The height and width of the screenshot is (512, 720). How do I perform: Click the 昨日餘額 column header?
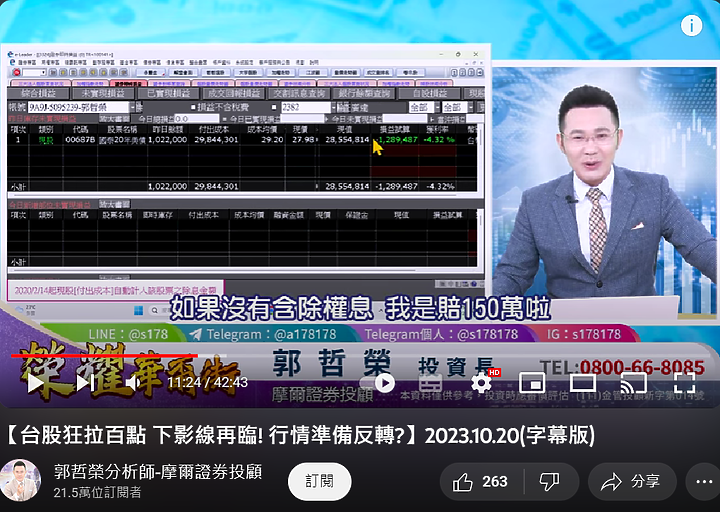click(x=168, y=130)
